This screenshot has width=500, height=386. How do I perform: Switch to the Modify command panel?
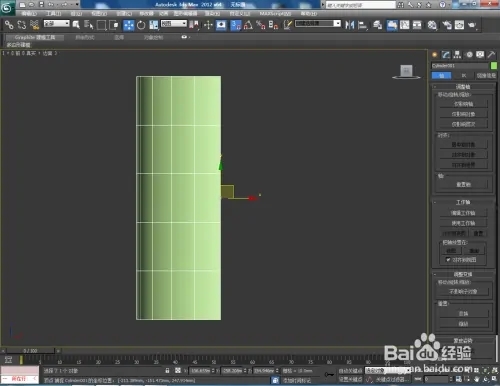[x=446, y=55]
